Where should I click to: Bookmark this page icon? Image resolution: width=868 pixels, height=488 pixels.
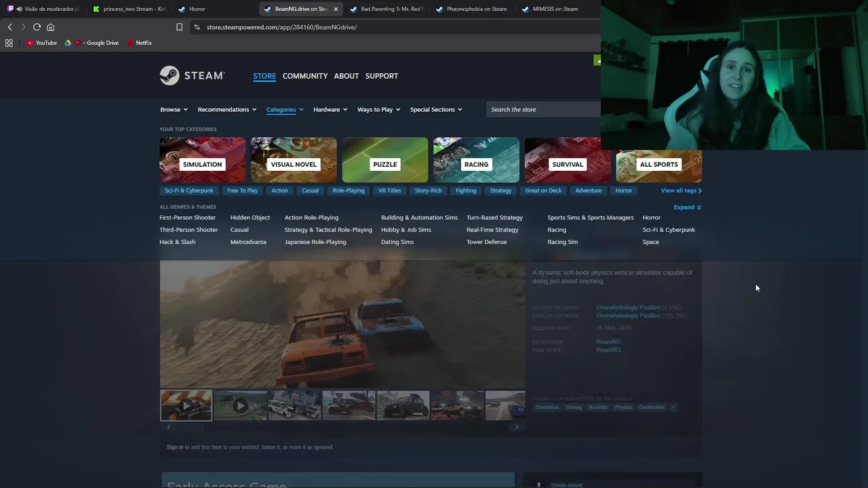179,27
